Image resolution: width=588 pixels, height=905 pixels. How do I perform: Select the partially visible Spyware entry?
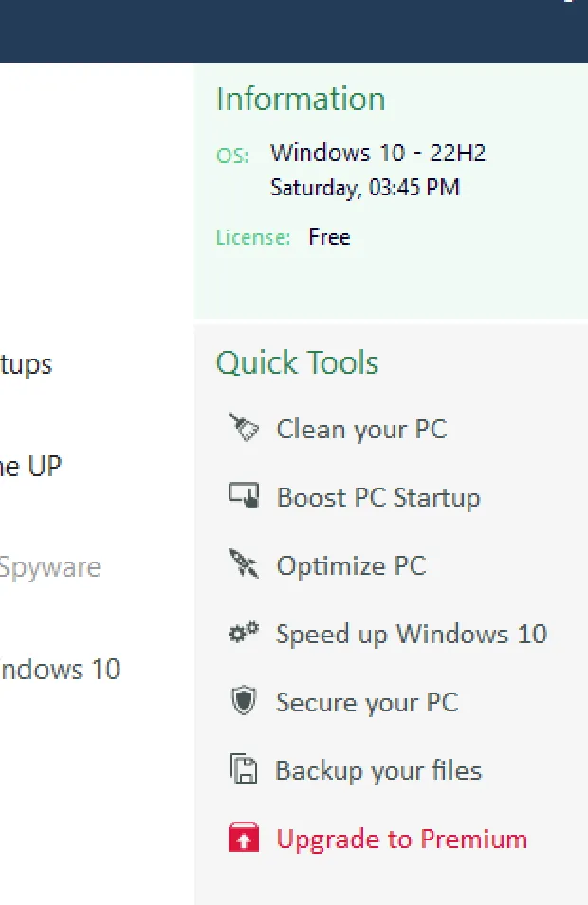(x=50, y=568)
